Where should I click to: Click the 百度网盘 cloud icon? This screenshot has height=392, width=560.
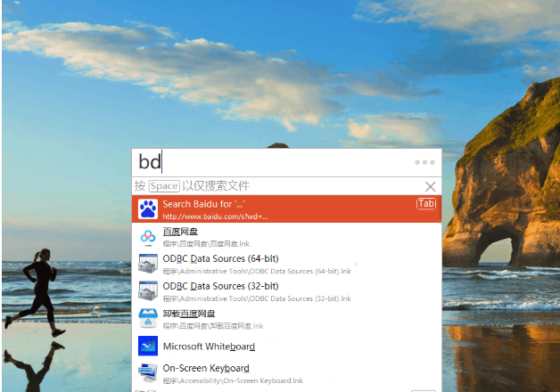tap(148, 236)
